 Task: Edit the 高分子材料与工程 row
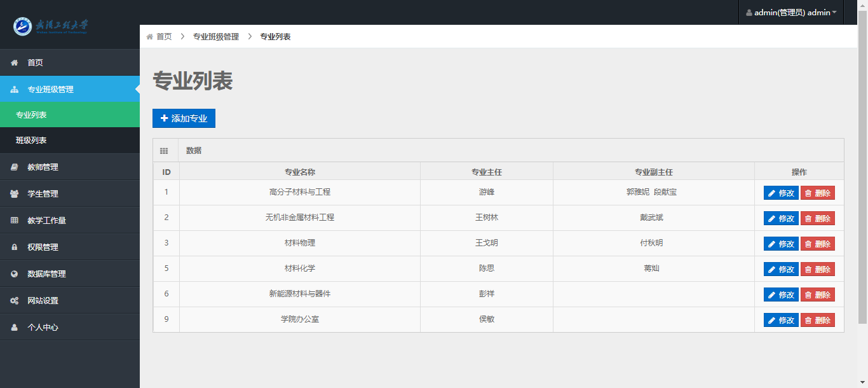781,193
